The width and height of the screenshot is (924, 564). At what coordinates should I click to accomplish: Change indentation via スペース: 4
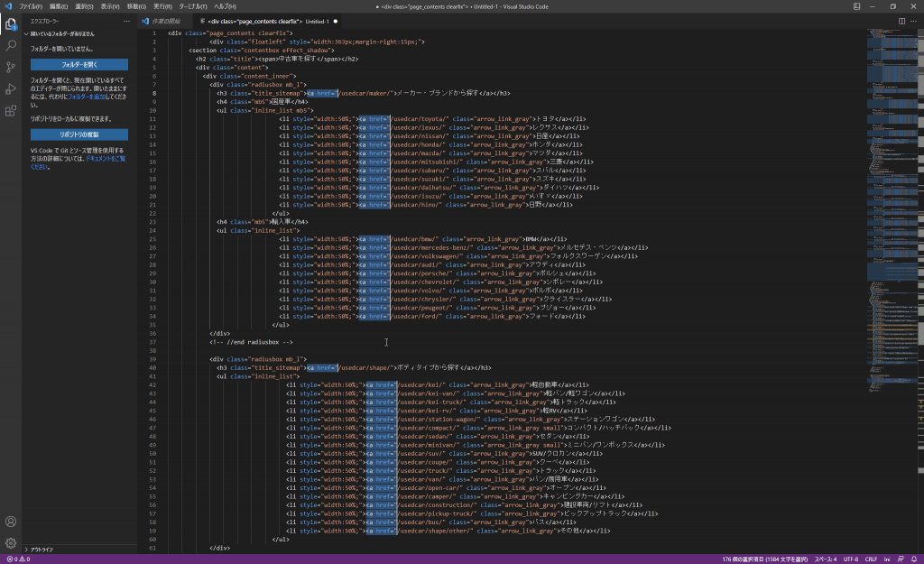pos(826,559)
